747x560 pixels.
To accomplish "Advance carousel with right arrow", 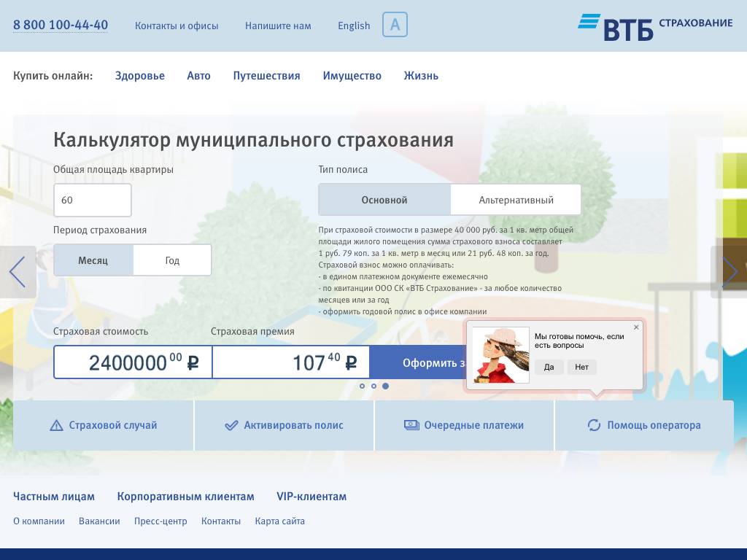I will [729, 272].
